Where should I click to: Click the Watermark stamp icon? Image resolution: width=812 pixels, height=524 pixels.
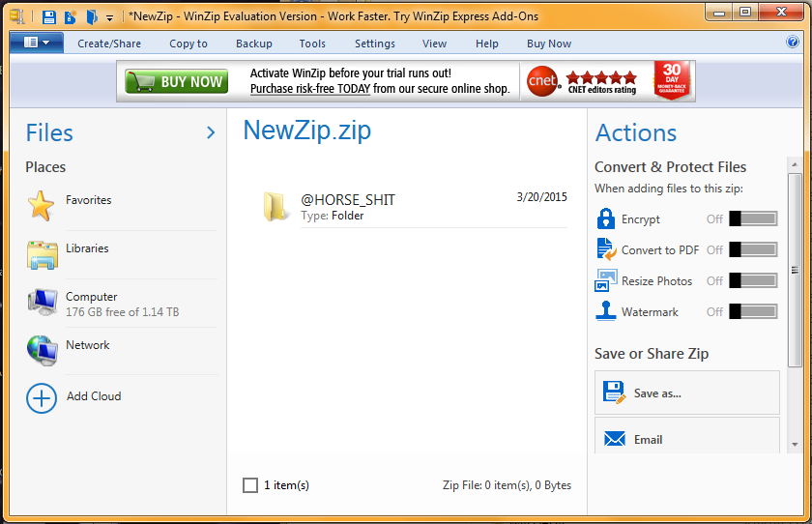click(606, 311)
